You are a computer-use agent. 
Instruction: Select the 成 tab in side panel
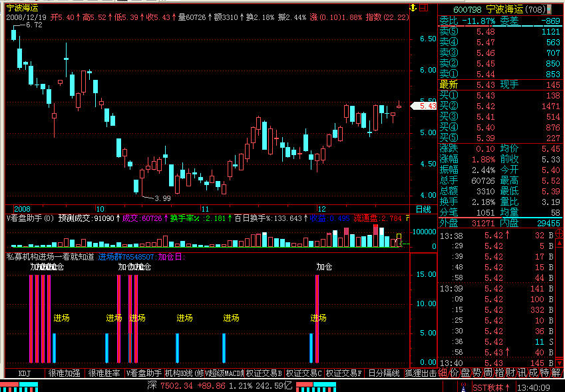[x=533, y=373]
